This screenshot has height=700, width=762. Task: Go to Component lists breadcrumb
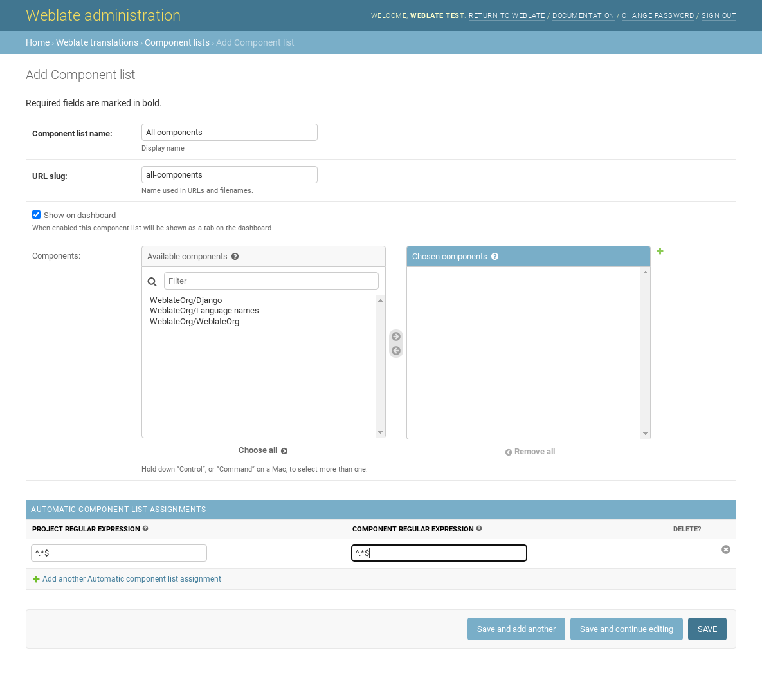[x=177, y=42]
